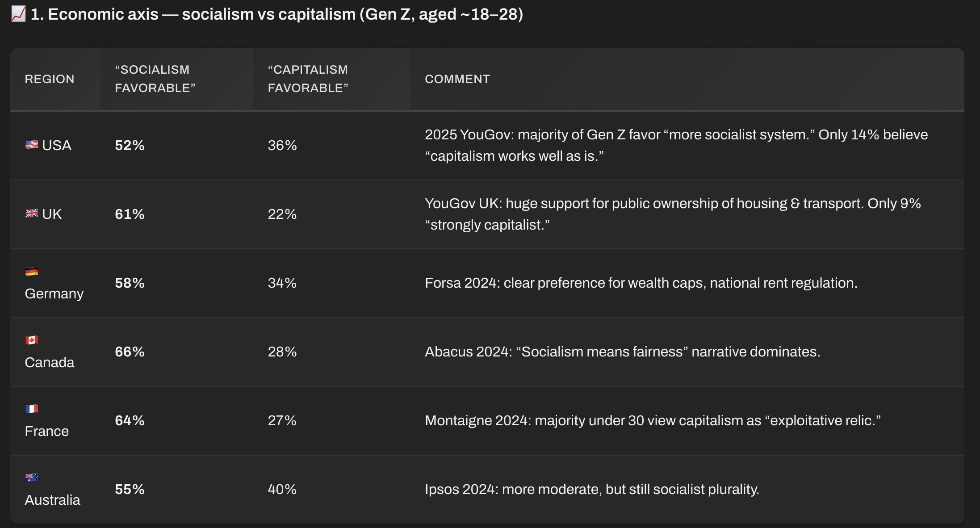The height and width of the screenshot is (528, 980).
Task: Click Australia's 40% capitalism value
Action: pos(282,489)
